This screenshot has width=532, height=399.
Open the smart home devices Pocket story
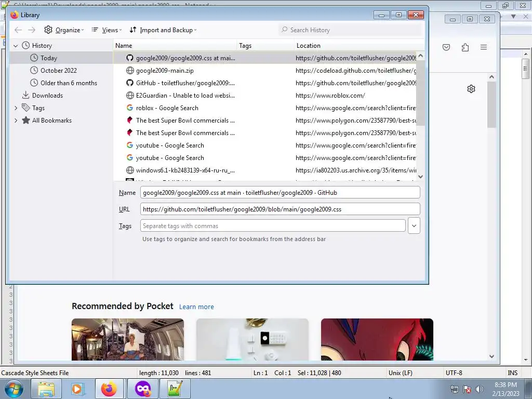click(252, 339)
